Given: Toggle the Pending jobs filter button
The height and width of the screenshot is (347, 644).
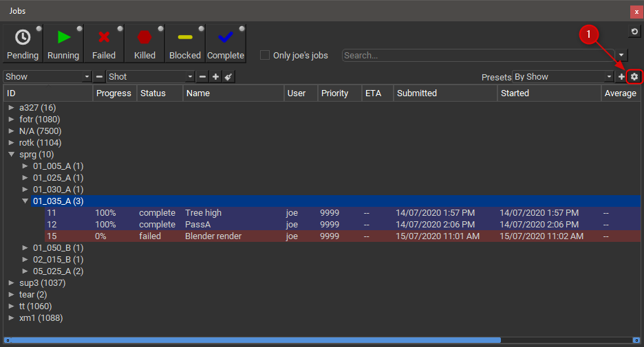Looking at the screenshot, I should [23, 44].
